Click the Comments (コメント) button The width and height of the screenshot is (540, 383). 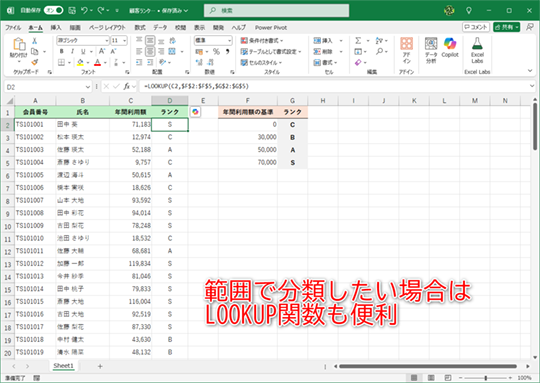point(476,27)
